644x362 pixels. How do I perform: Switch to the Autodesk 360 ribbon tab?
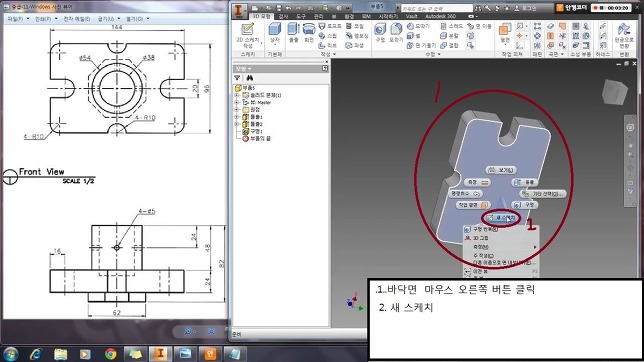(x=440, y=16)
